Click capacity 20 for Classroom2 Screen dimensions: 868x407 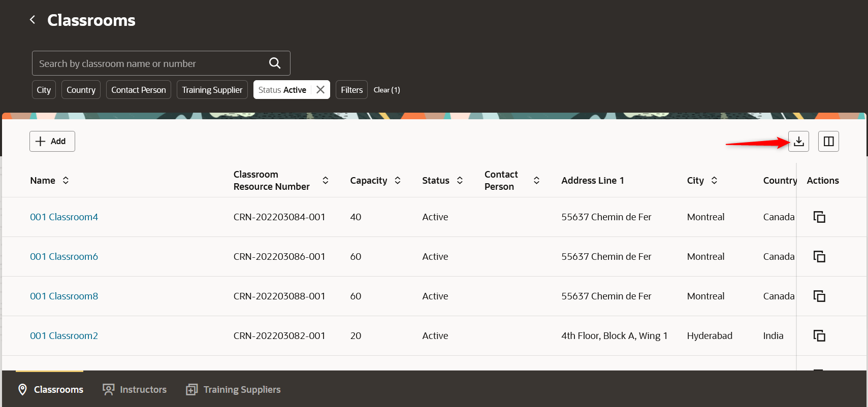356,335
